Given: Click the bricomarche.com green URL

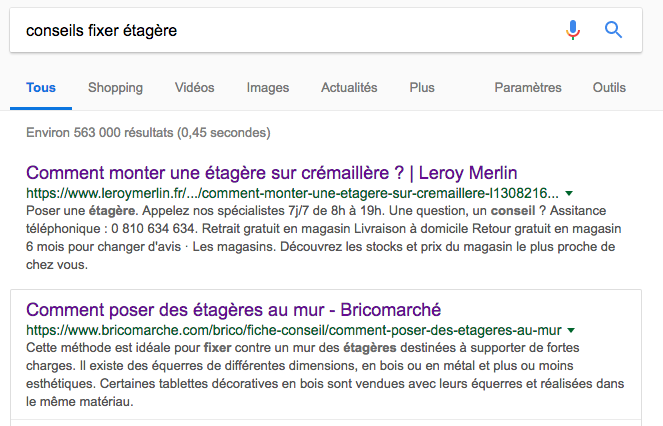Looking at the screenshot, I should 292,329.
